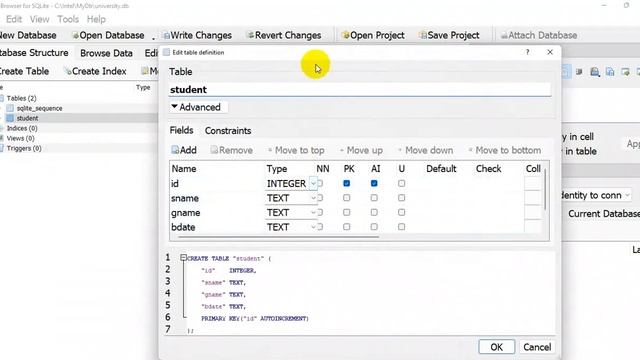Open the TEXT type dropdown for bdate
Screen dimensions: 640x360
coord(313,227)
